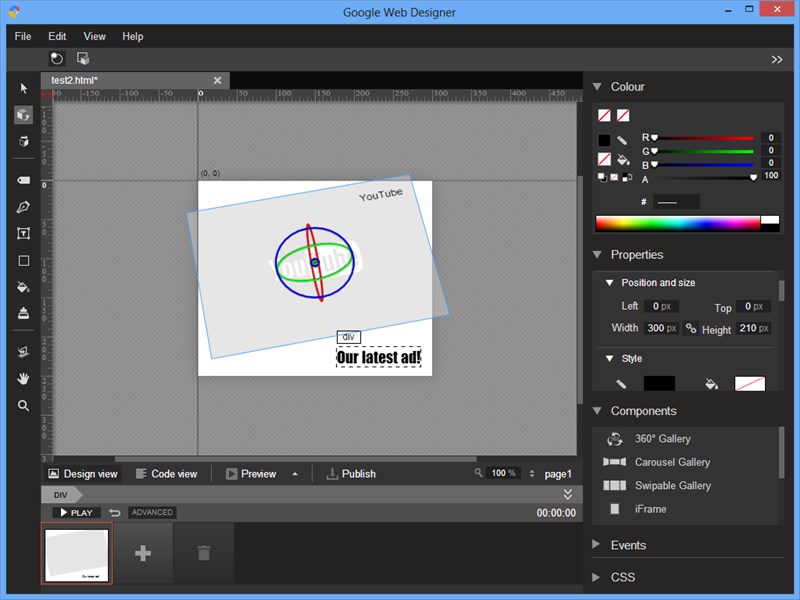800x600 pixels.
Task: Click the Left position input field
Action: point(661,306)
